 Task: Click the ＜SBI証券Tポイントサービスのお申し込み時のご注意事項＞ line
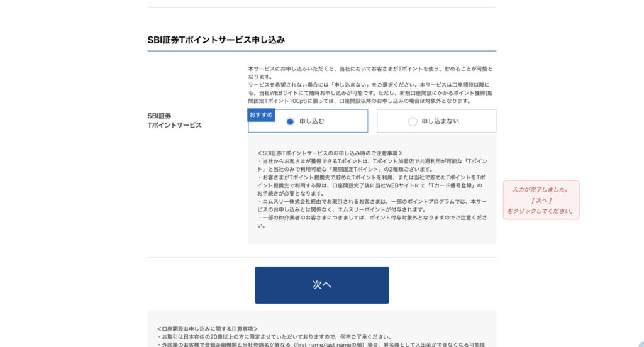click(330, 153)
